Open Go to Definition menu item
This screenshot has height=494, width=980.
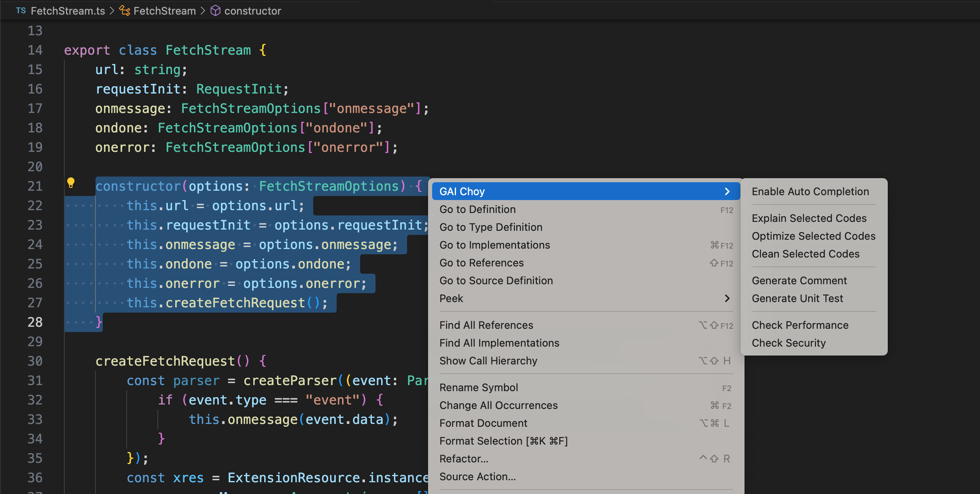[x=477, y=209]
